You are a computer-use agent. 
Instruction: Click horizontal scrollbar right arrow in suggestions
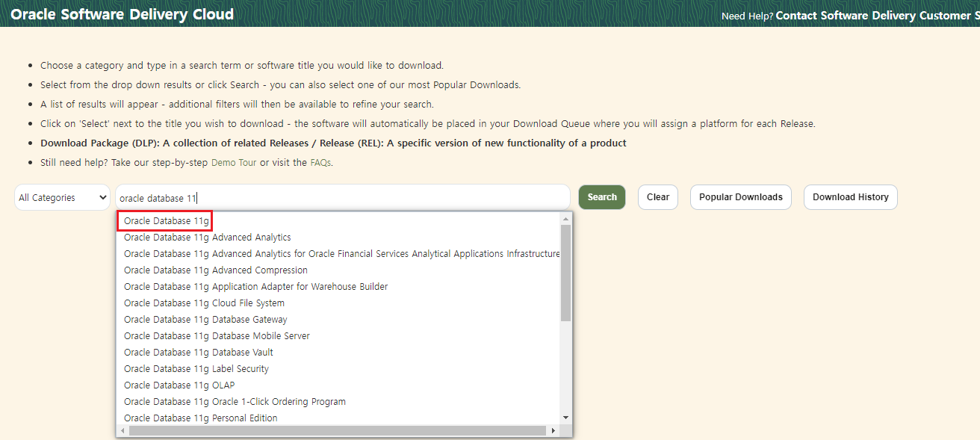pos(553,431)
